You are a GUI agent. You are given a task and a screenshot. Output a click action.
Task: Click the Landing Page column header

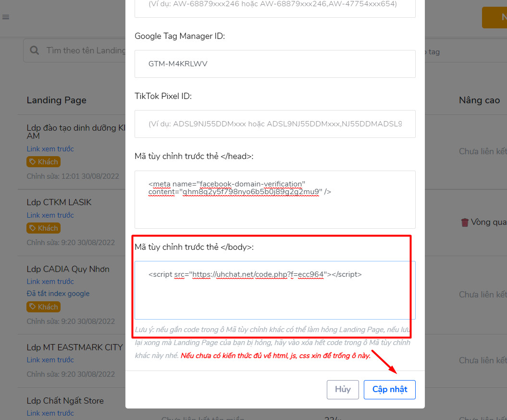pyautogui.click(x=57, y=100)
